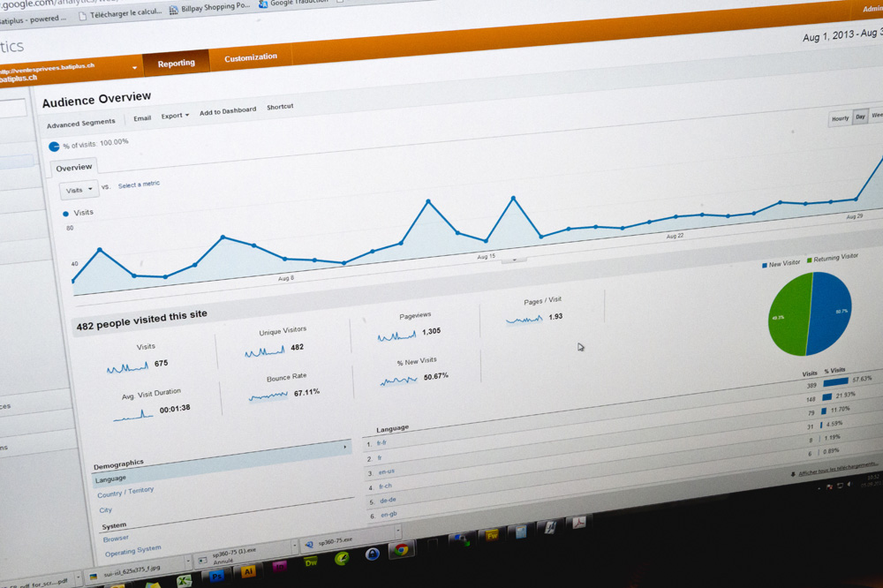The image size is (883, 588).
Task: Select City under Demographics
Action: (105, 510)
